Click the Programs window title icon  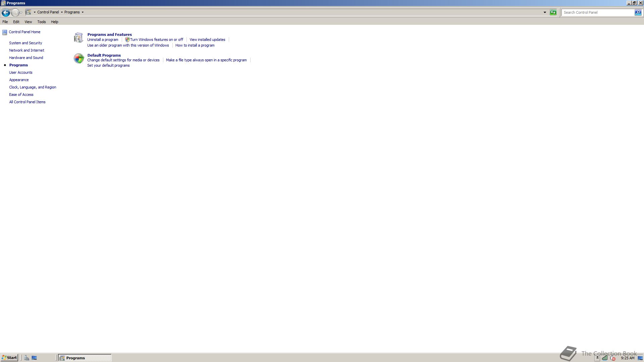(x=3, y=3)
